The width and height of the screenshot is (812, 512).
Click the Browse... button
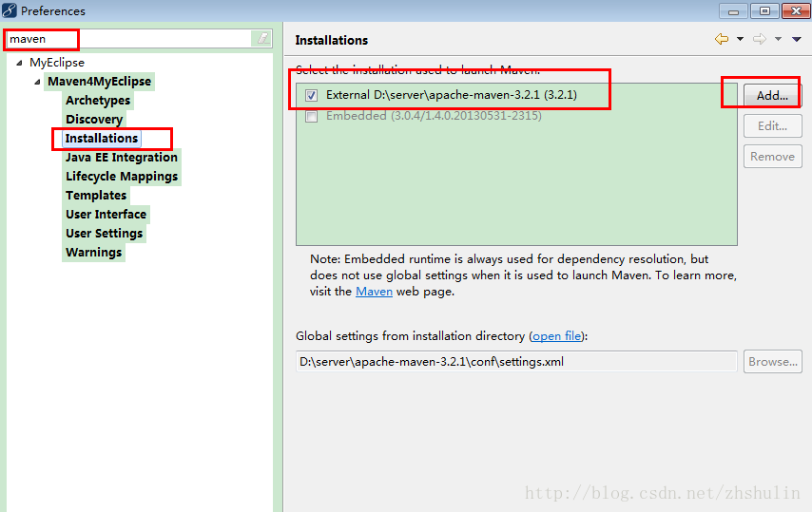point(773,362)
